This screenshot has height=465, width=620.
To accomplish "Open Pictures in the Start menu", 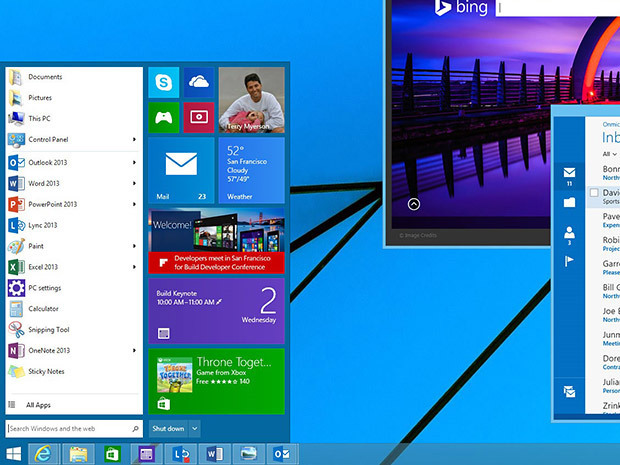I will point(74,98).
